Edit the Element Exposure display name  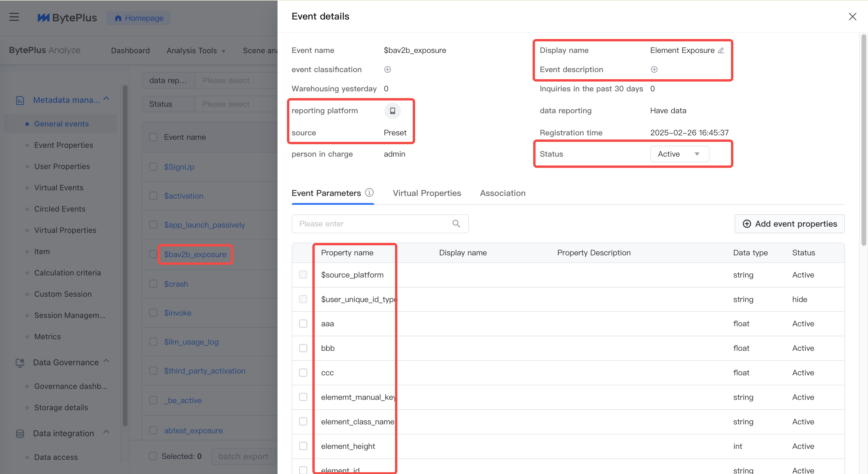pyautogui.click(x=721, y=50)
